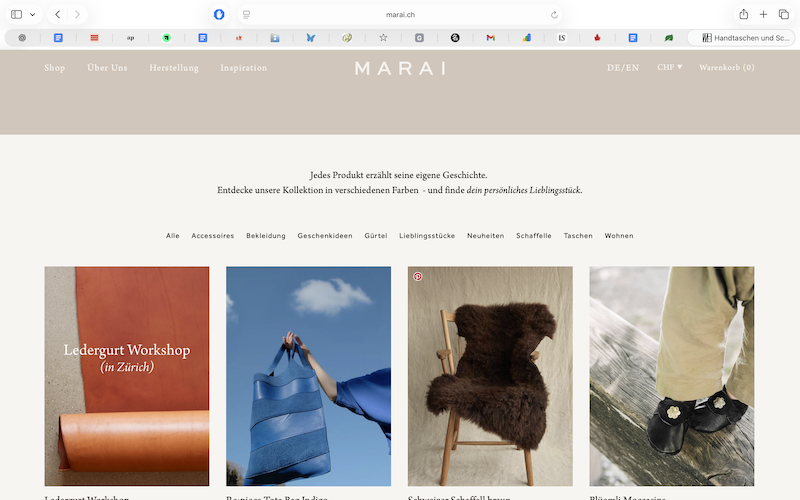Toggle the Safari sidebar button
The height and width of the screenshot is (500, 800).
click(16, 14)
